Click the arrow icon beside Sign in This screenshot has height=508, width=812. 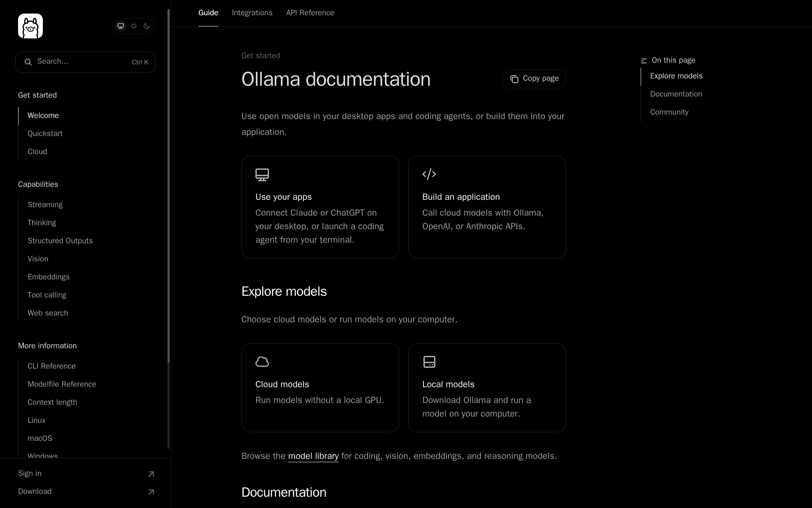click(x=151, y=474)
